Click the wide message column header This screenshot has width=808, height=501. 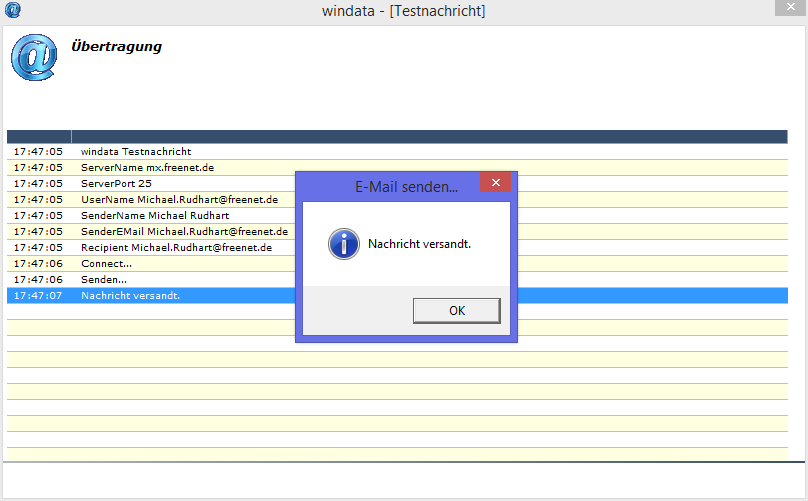pyautogui.click(x=430, y=137)
